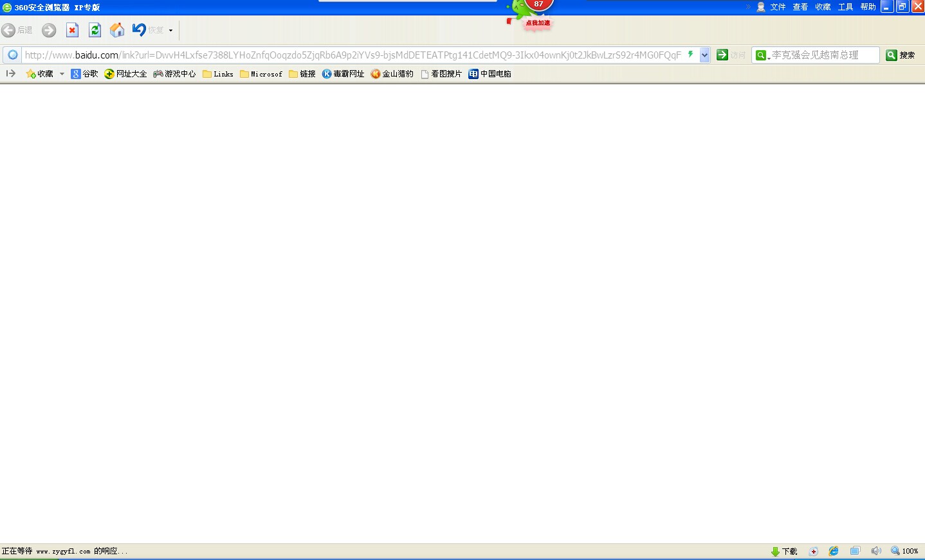The image size is (925, 560).
Task: Expand the 恢复 restore tabs dropdown arrow
Action: pyautogui.click(x=170, y=30)
